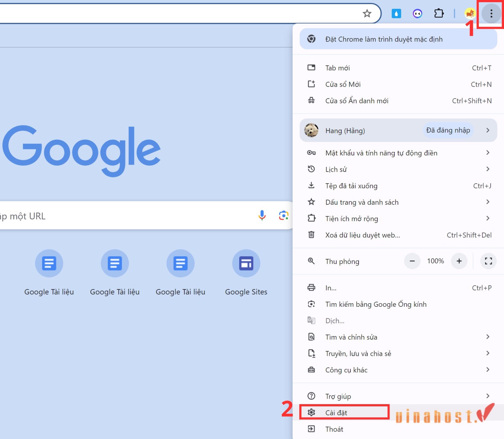
Task: Open Tệp đã tải xuống
Action: point(398,186)
